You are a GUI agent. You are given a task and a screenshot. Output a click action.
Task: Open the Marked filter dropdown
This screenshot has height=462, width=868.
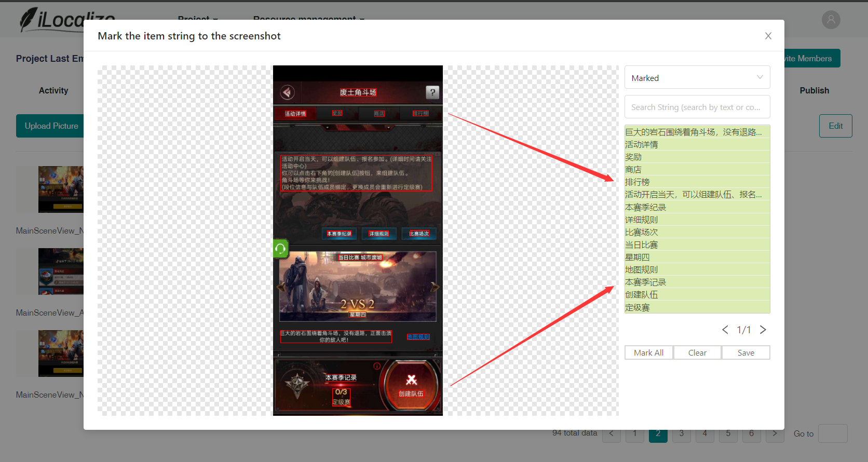click(697, 78)
